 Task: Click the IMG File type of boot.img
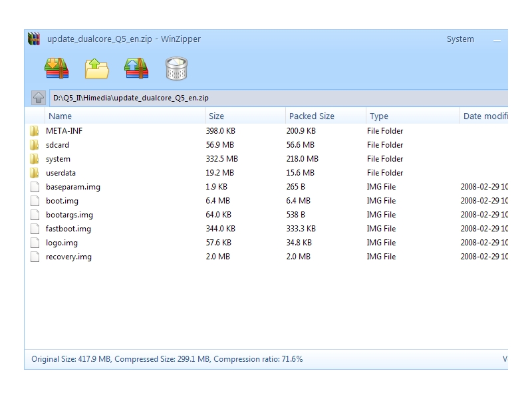381,201
